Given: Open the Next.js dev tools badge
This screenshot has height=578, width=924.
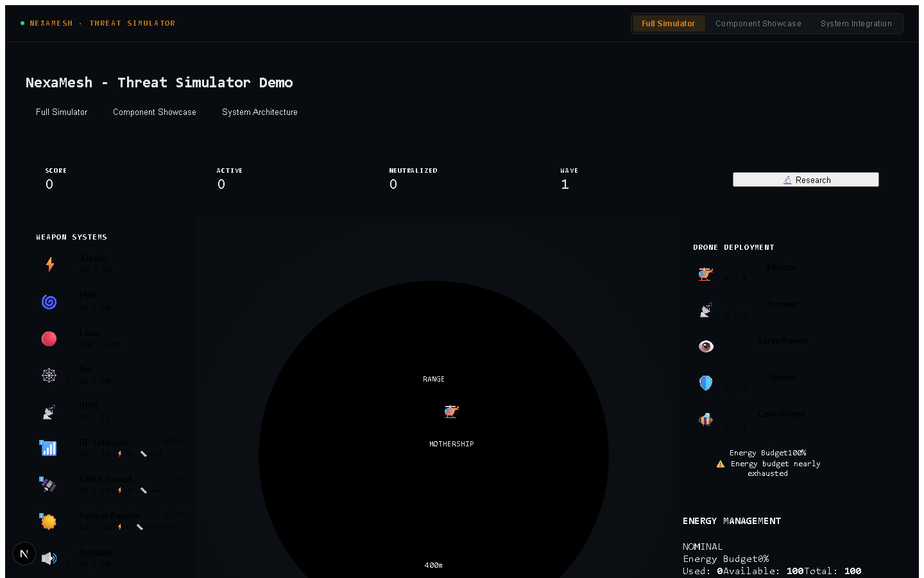Looking at the screenshot, I should 24,554.
